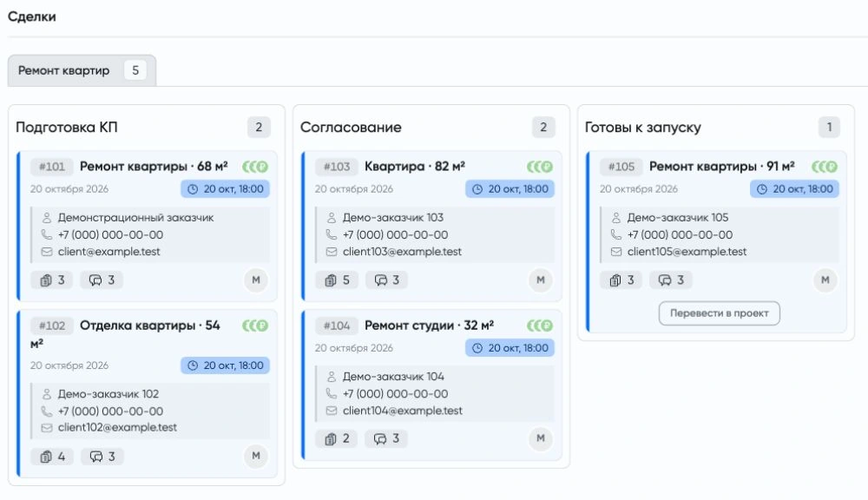Viewport: 868px width, 500px height.
Task: Open documents counter showing 2 on deal #104
Action: 337,439
